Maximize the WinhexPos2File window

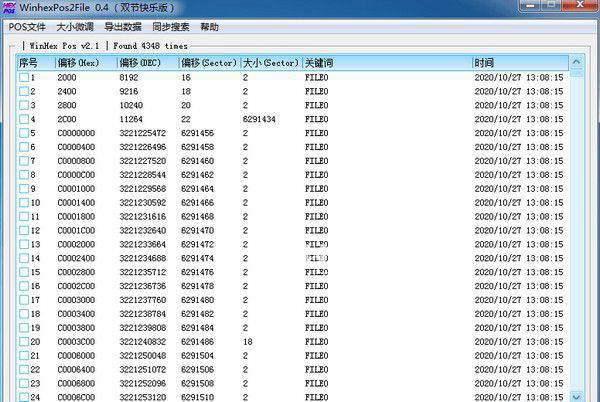tap(551, 5)
